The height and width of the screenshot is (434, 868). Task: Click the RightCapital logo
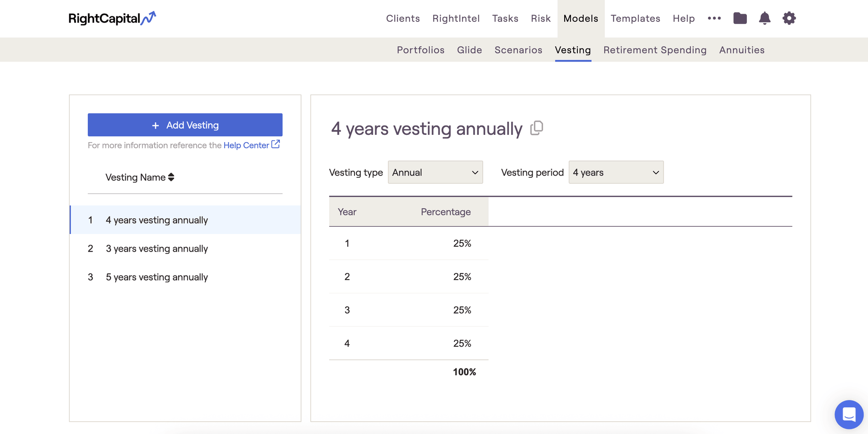click(112, 19)
